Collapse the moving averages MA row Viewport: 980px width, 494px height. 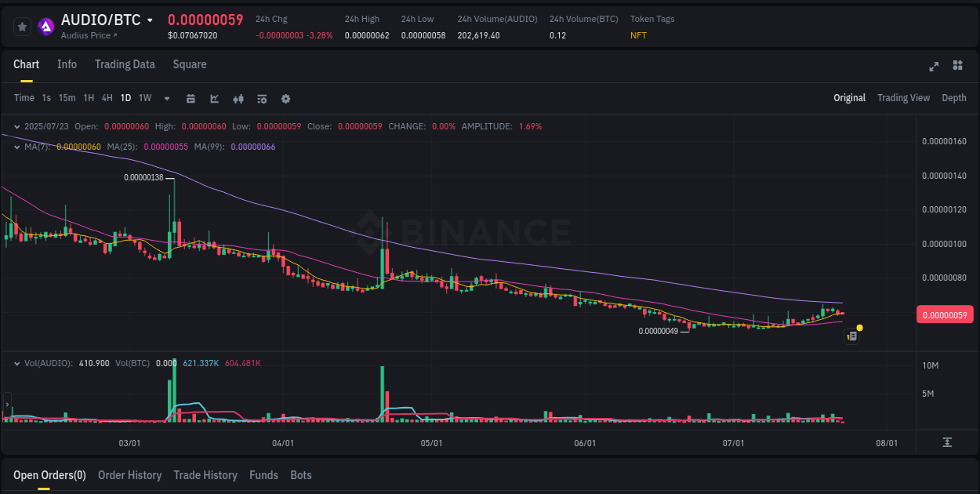pyautogui.click(x=17, y=146)
